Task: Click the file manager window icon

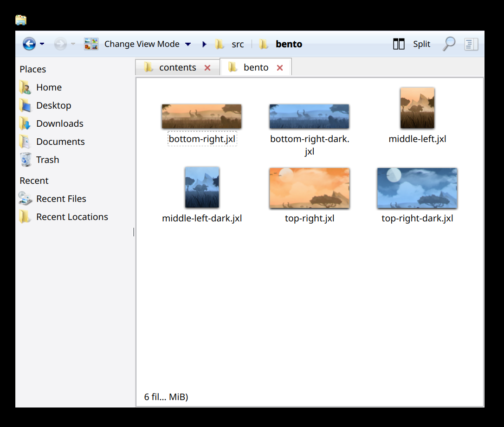Action: (21, 20)
